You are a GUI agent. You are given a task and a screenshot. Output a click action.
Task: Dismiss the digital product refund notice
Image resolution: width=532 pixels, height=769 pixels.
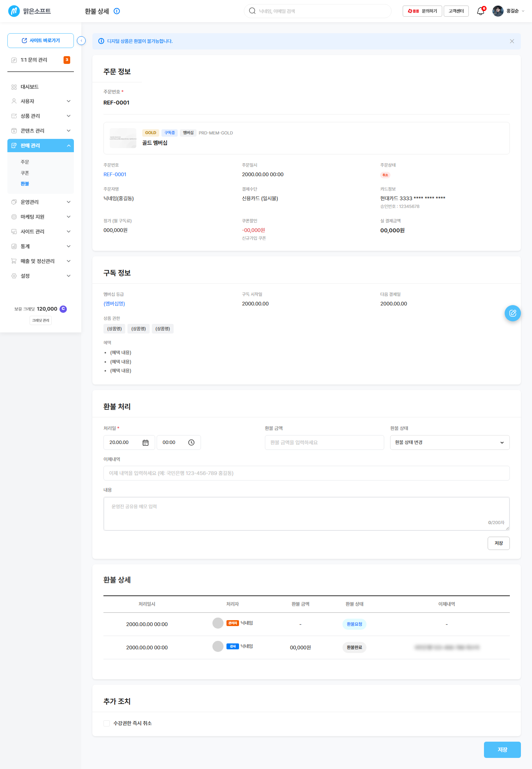coord(512,41)
